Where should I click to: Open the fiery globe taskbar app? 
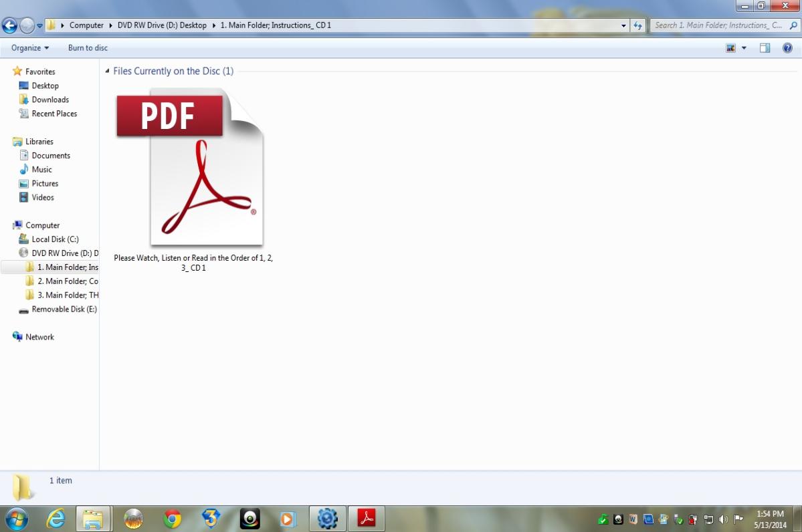(x=134, y=519)
